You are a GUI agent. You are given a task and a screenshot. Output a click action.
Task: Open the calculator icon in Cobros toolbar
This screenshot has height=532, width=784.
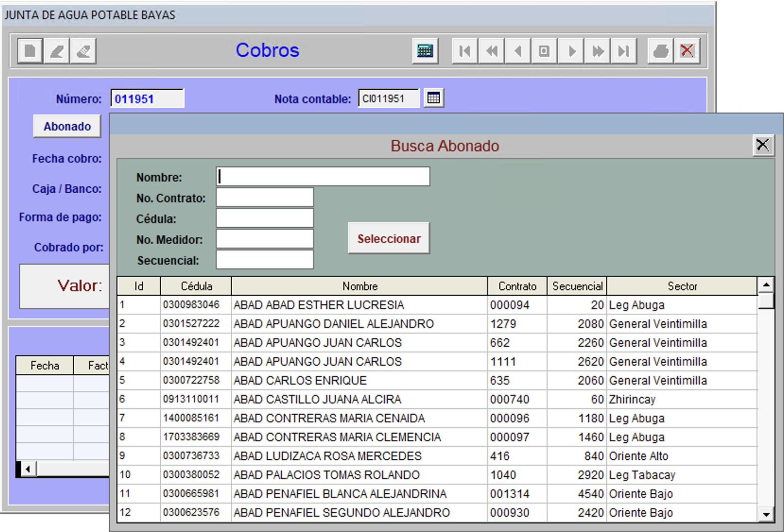(x=425, y=51)
